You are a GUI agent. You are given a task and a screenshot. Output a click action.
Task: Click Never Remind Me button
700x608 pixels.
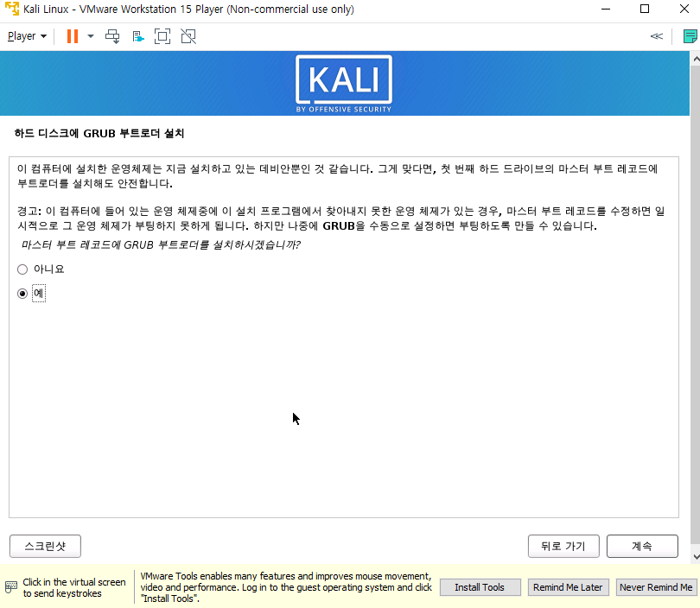[656, 587]
